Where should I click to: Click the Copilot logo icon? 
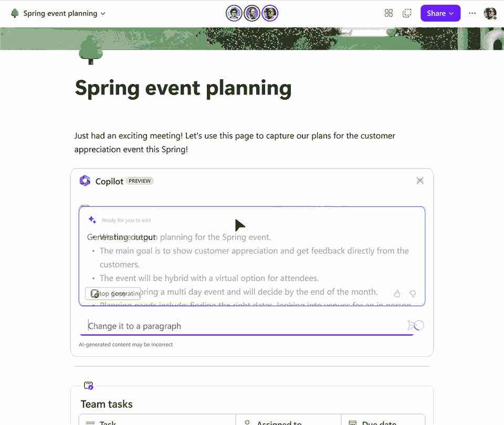(85, 181)
